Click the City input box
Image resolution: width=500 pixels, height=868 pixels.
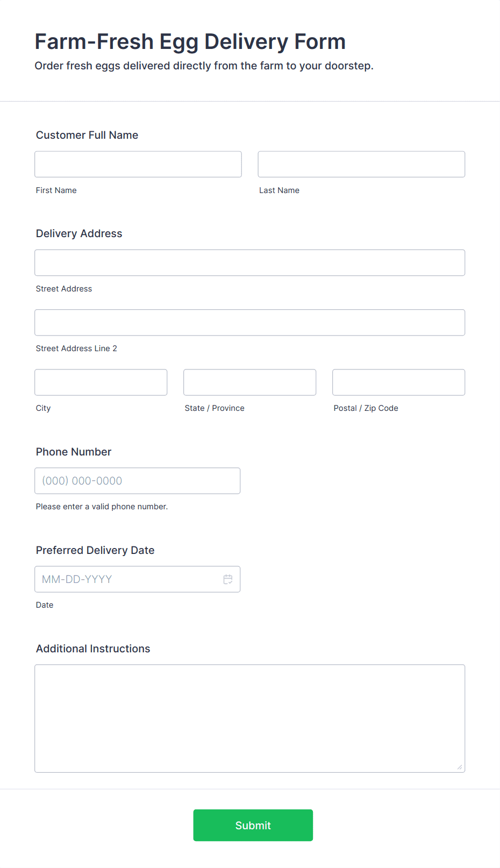pos(101,382)
